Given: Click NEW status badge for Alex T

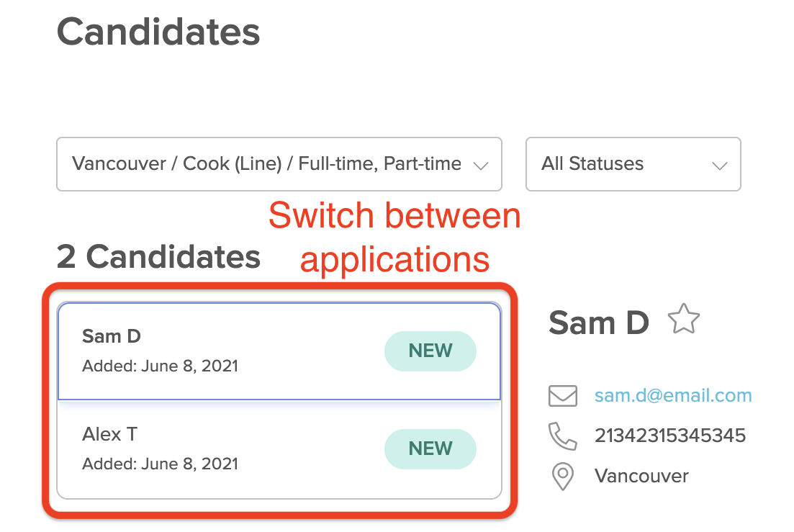Looking at the screenshot, I should 430,448.
